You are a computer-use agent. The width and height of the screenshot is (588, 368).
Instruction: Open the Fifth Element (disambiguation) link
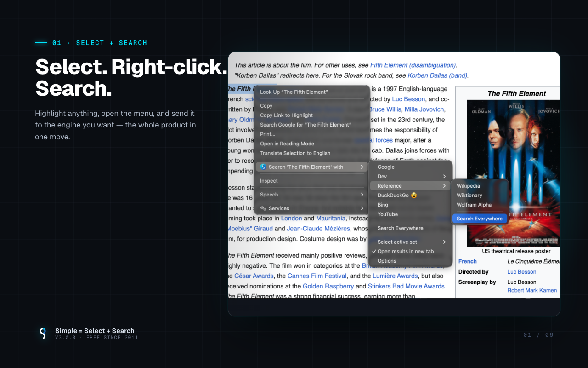pyautogui.click(x=413, y=65)
